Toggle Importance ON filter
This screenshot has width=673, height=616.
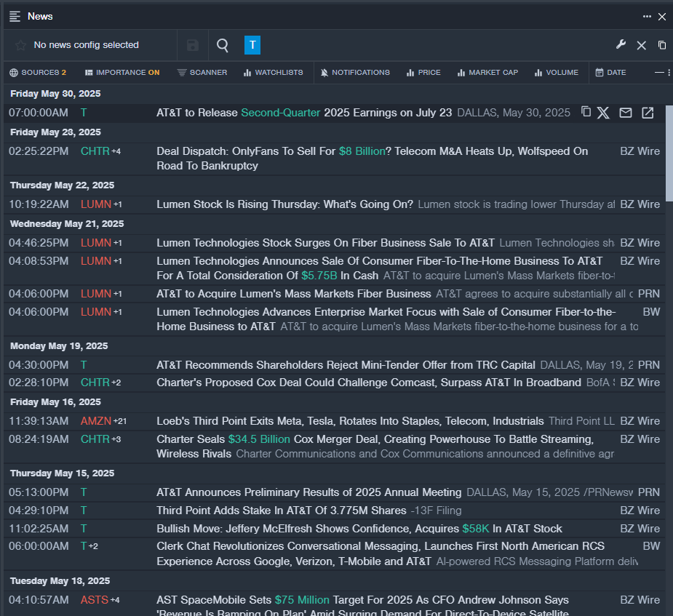pyautogui.click(x=122, y=73)
